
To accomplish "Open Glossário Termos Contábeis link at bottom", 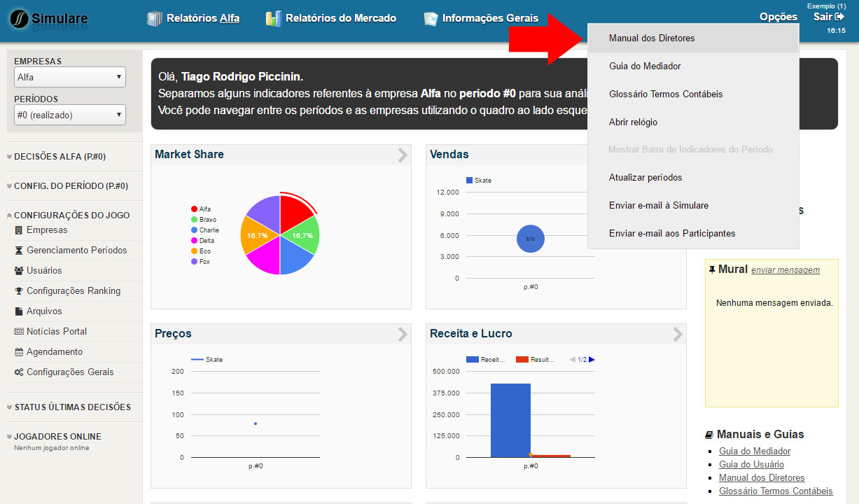I will point(776,491).
